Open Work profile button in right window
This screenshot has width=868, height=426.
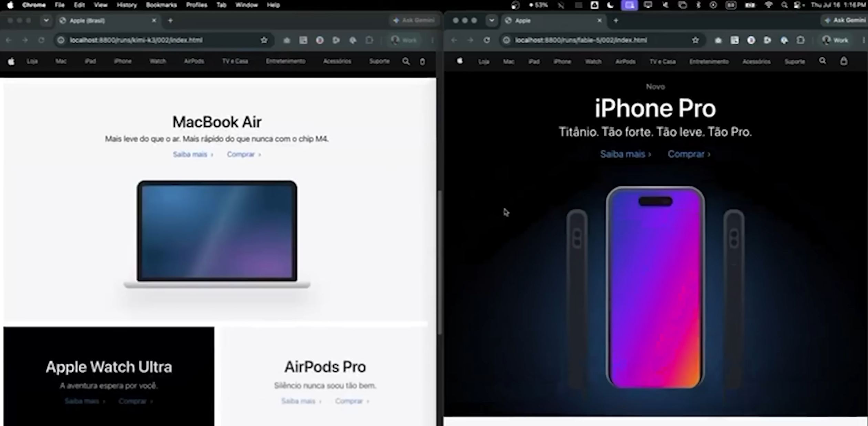click(x=835, y=40)
